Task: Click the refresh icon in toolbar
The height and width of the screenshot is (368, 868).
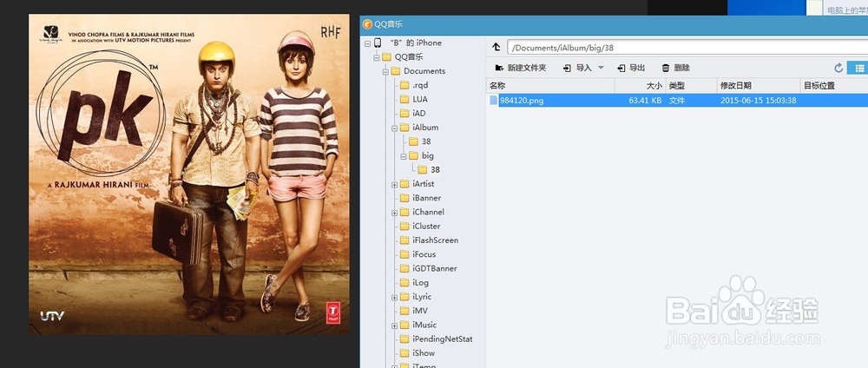Action: pyautogui.click(x=838, y=68)
